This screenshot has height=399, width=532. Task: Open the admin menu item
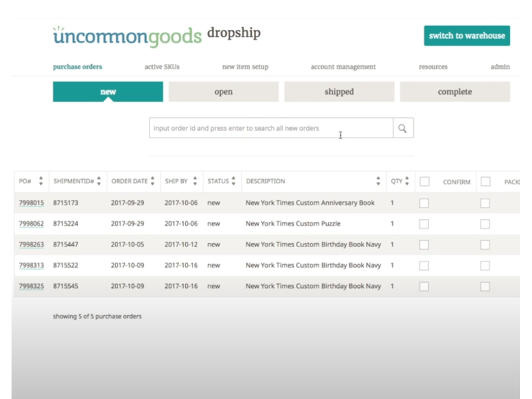click(x=500, y=67)
